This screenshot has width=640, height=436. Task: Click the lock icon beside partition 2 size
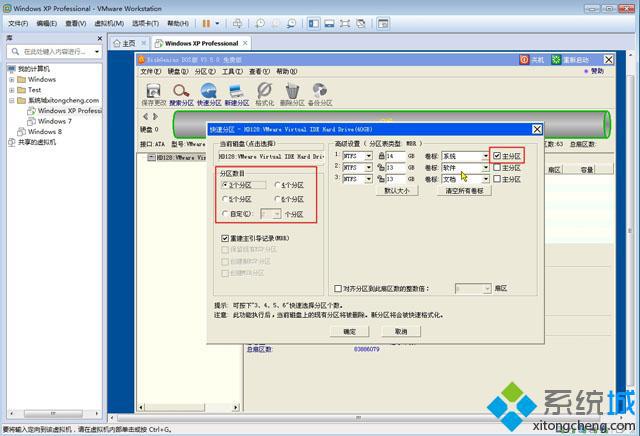[381, 167]
